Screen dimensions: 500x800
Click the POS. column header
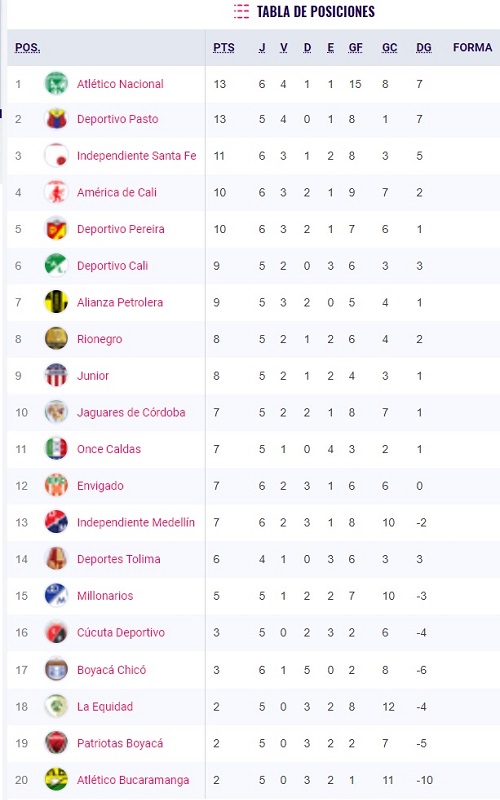[28, 47]
